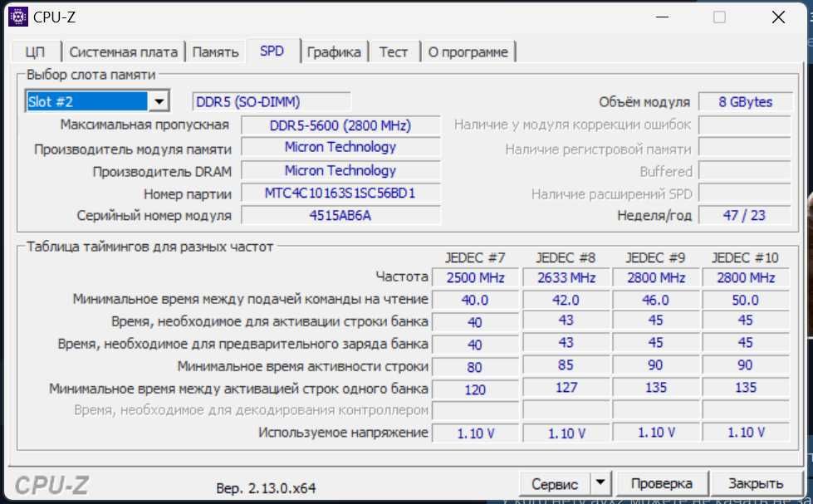Click the Номер партии label
This screenshot has width=813, height=504.
(x=188, y=194)
